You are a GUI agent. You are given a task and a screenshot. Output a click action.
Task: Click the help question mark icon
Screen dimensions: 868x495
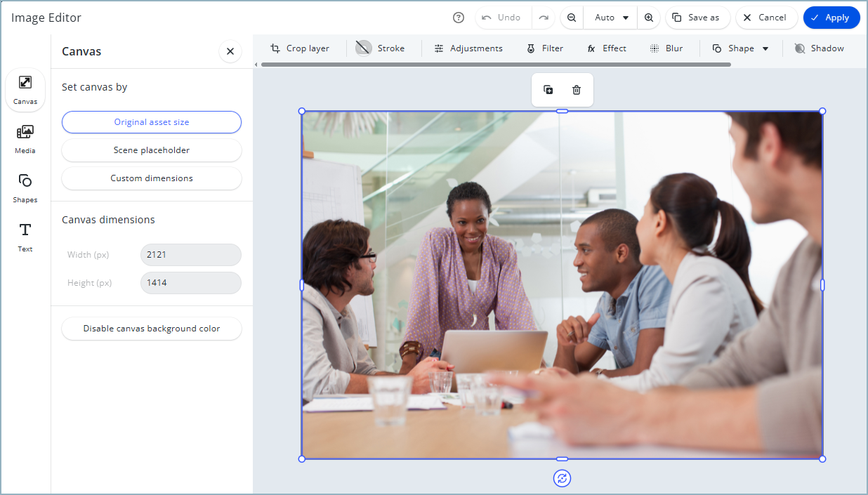pos(459,18)
